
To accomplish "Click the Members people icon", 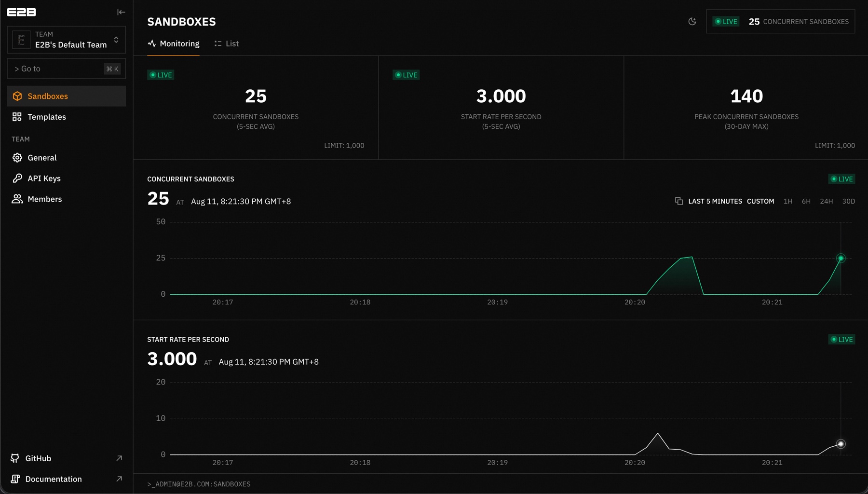I will tap(17, 199).
